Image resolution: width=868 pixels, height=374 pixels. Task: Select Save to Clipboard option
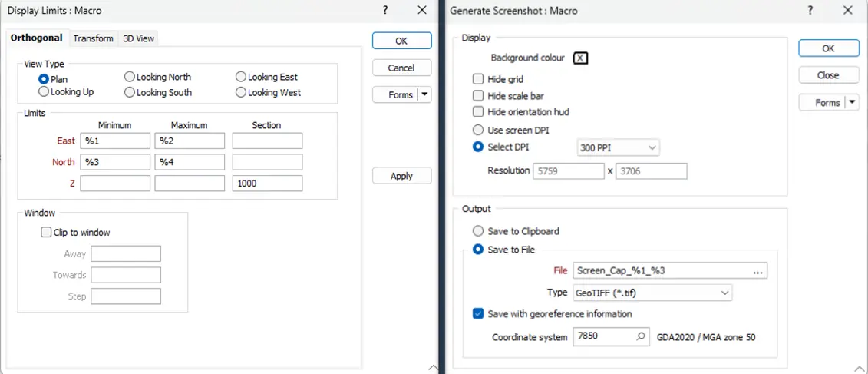coord(477,231)
